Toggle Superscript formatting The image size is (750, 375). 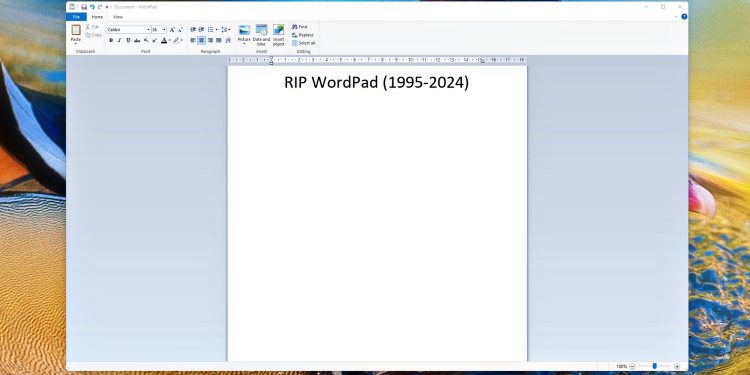154,40
